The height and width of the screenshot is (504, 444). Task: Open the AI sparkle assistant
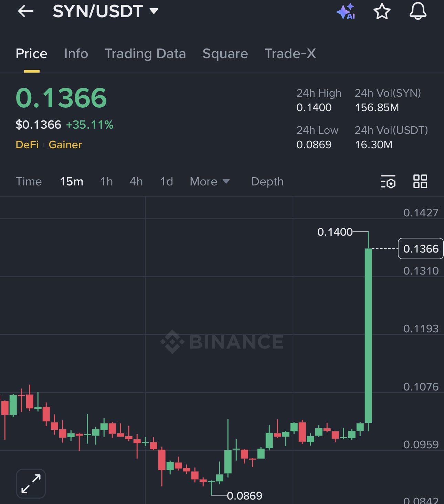[x=346, y=11]
